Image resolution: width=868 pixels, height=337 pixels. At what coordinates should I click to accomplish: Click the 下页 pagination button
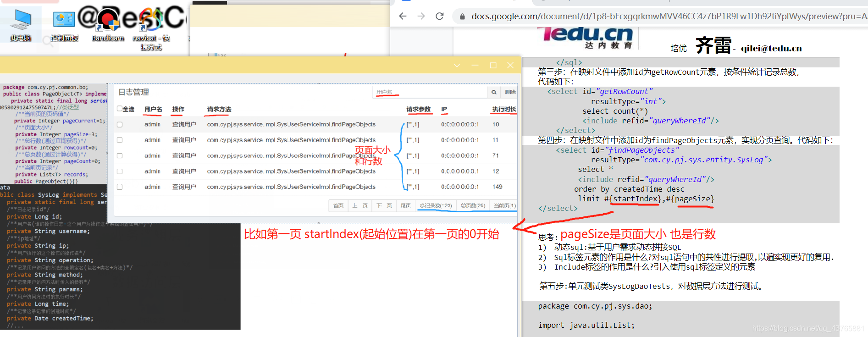[384, 206]
